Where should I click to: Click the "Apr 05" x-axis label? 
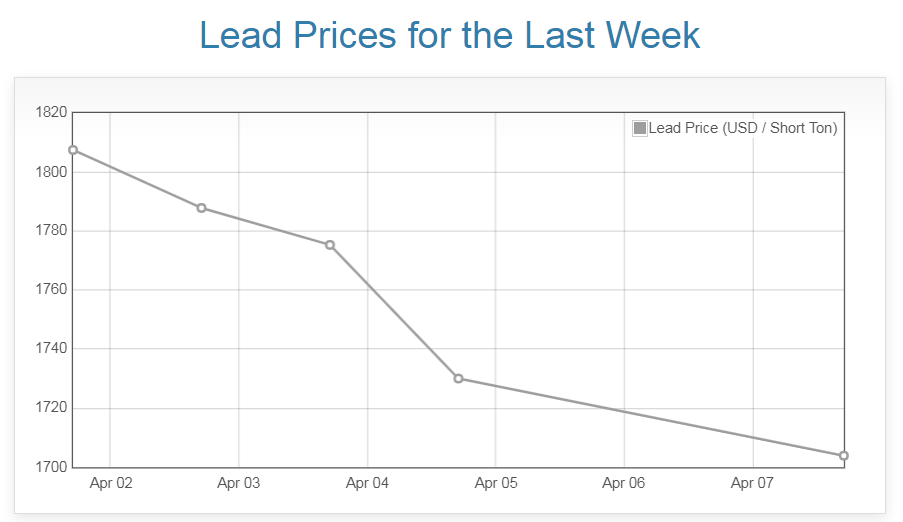point(495,484)
